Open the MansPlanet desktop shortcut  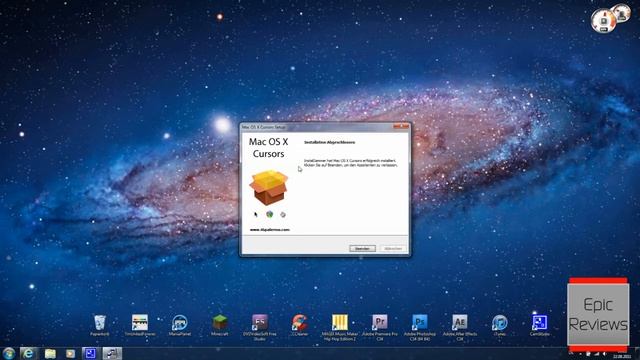click(180, 325)
